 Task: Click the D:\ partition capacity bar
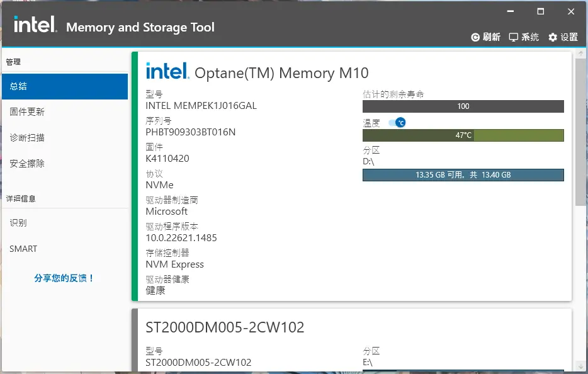(x=463, y=175)
